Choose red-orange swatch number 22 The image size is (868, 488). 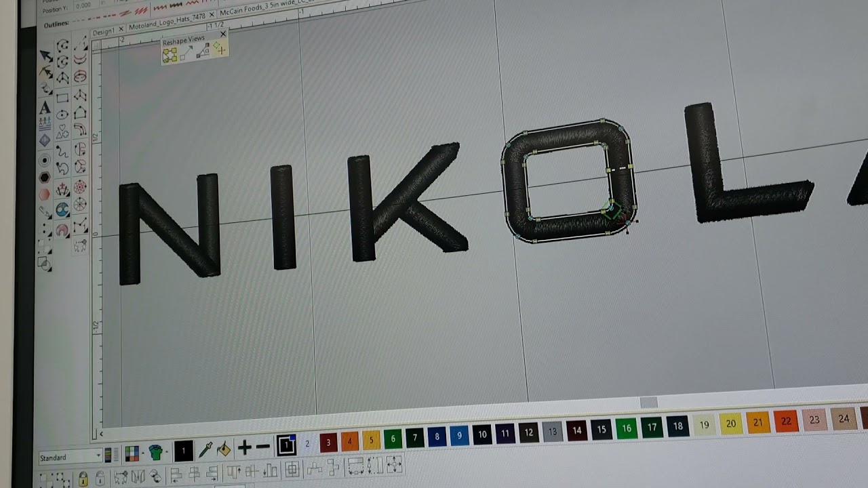coord(786,421)
